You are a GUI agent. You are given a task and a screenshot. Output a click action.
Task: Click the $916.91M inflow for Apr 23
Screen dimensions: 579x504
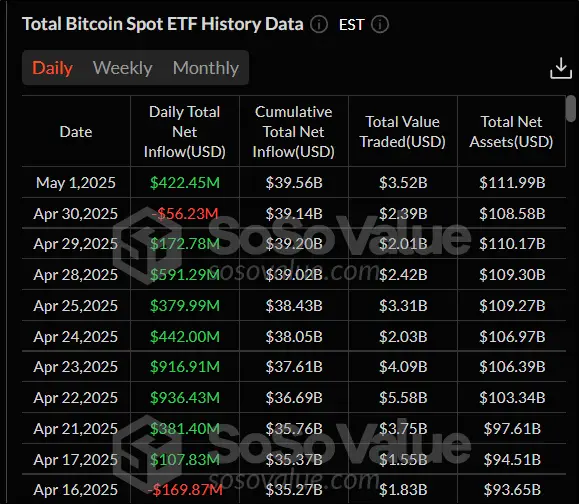click(185, 367)
